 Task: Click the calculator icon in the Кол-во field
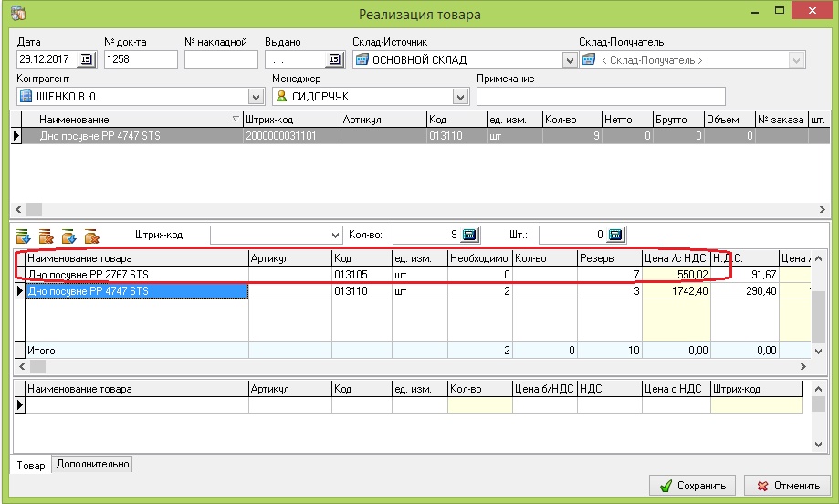[x=470, y=235]
